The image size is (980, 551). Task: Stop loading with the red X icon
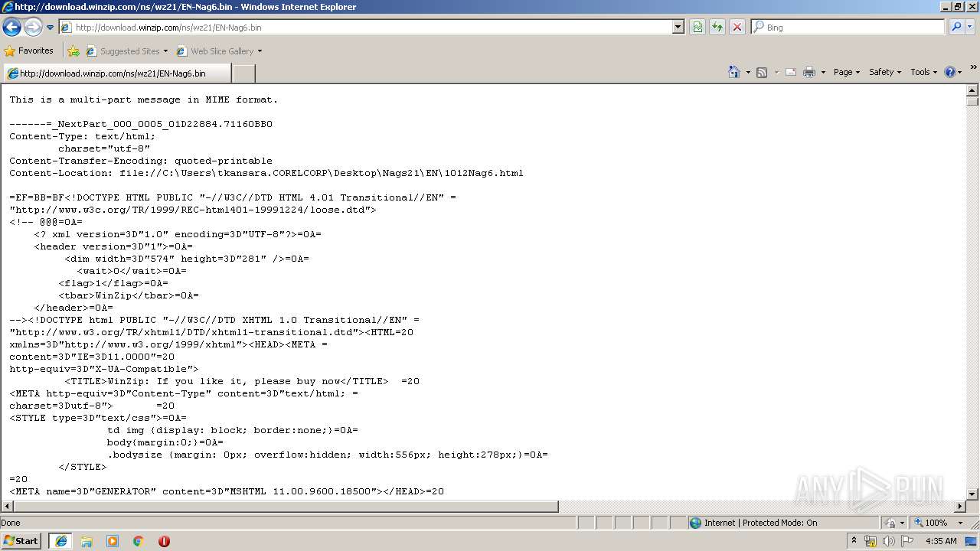(737, 27)
